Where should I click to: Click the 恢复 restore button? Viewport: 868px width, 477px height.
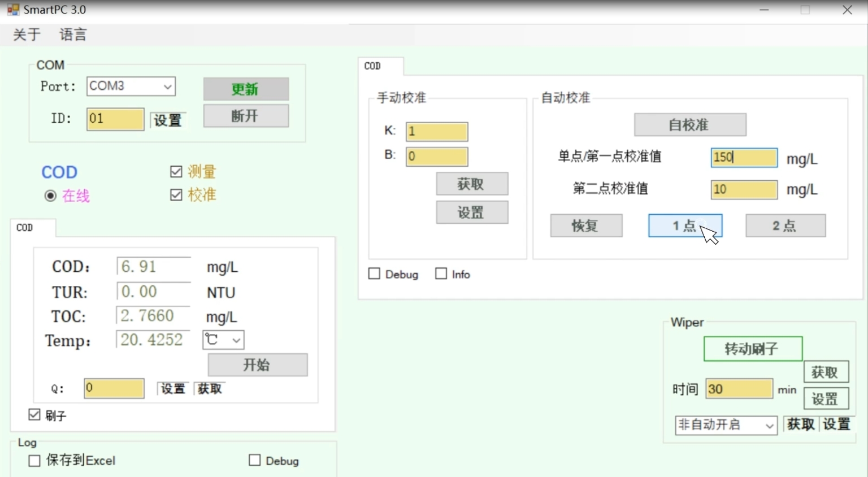(x=586, y=226)
